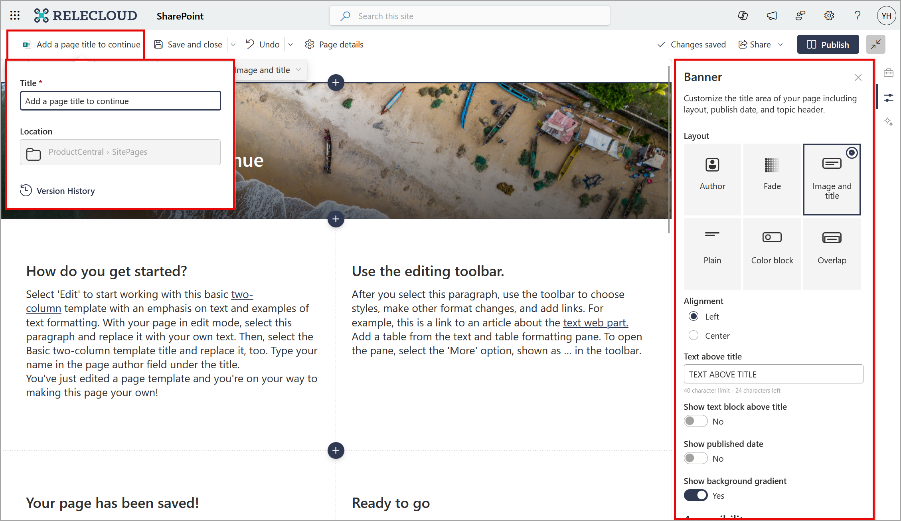Collapse the editing pane with the arrows icon
Screen dimensions: 901x521
coord(876,44)
